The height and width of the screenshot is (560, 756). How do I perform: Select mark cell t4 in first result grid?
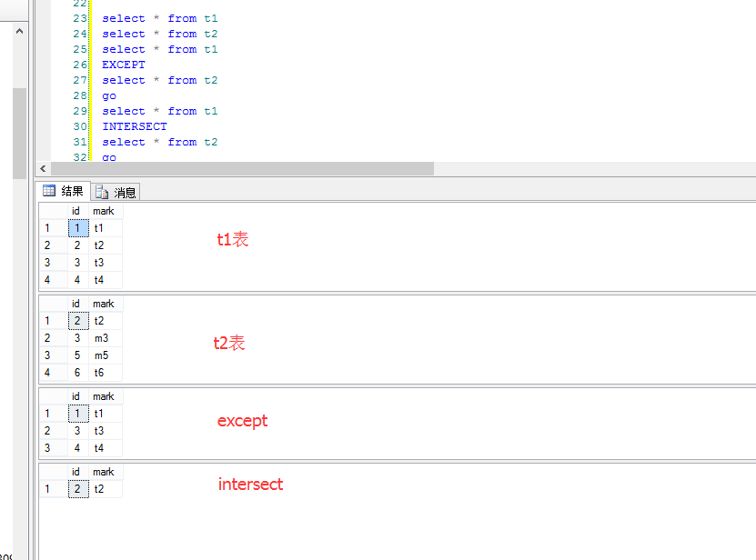[106, 280]
